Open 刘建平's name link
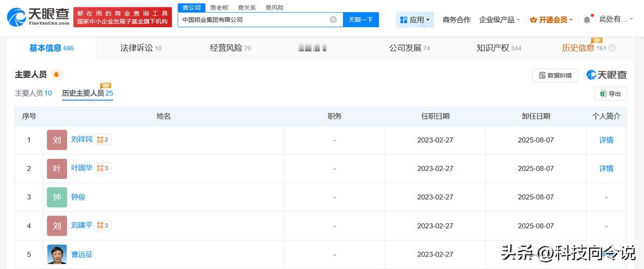This screenshot has width=644, height=269. [x=82, y=225]
